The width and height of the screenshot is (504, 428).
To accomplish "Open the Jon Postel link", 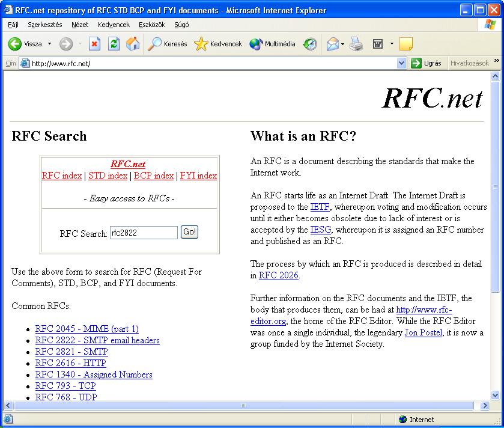I will pyautogui.click(x=423, y=332).
